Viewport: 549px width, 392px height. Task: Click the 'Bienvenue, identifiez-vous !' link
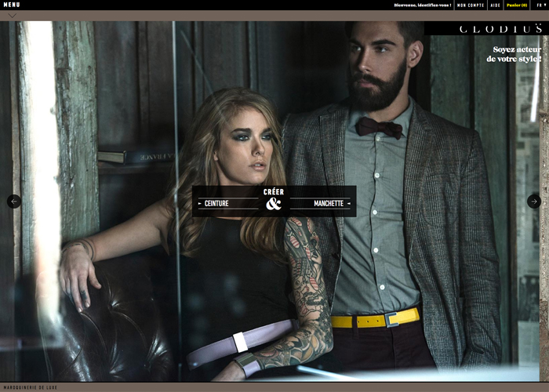pyautogui.click(x=422, y=5)
